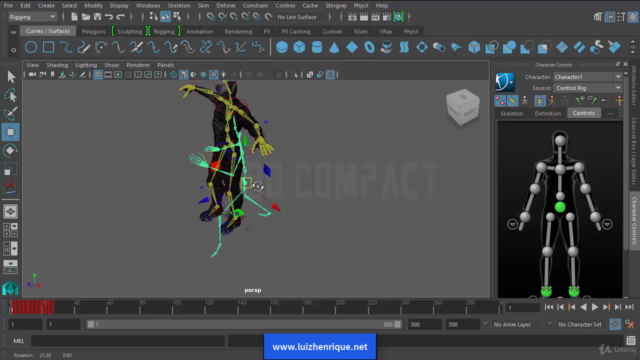Open the Deform menu

pos(226,6)
